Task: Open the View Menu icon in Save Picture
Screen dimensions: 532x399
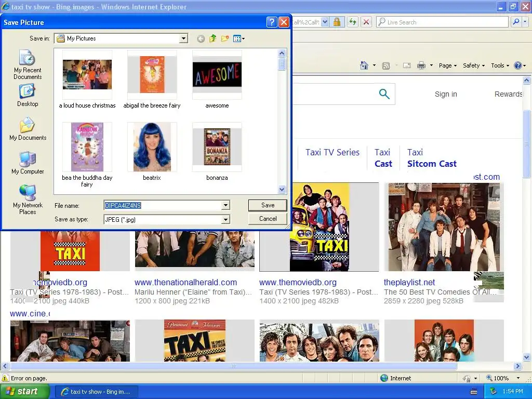Action: [239, 38]
